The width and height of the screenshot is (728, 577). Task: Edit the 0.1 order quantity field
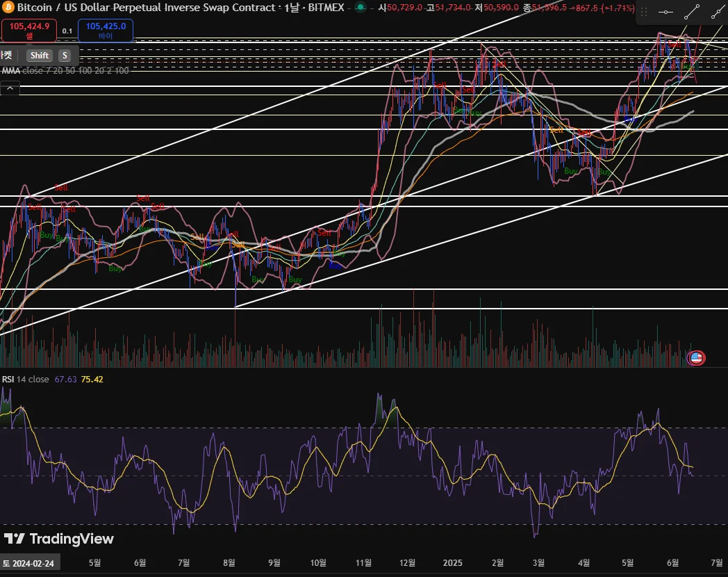(67, 31)
